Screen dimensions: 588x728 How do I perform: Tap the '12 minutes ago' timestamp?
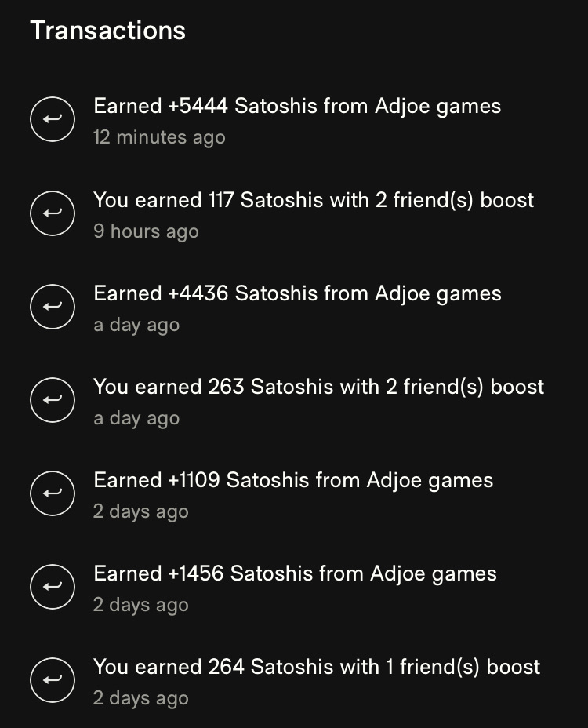click(x=159, y=137)
